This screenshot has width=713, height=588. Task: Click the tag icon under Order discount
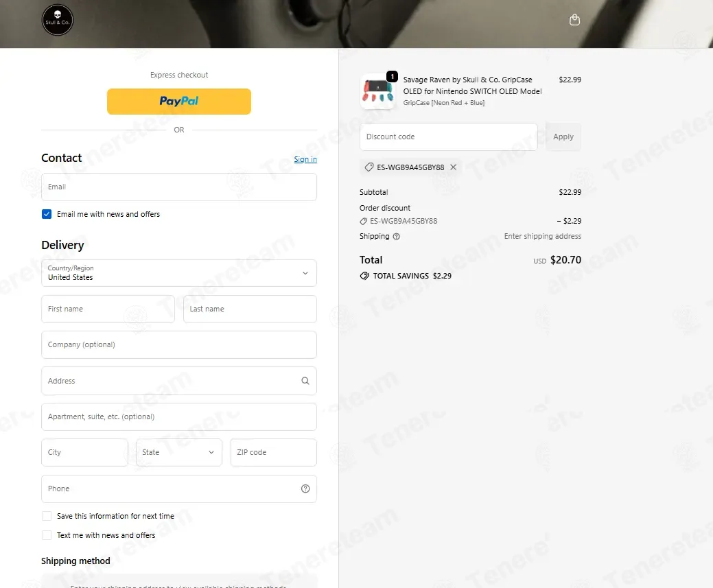point(363,222)
